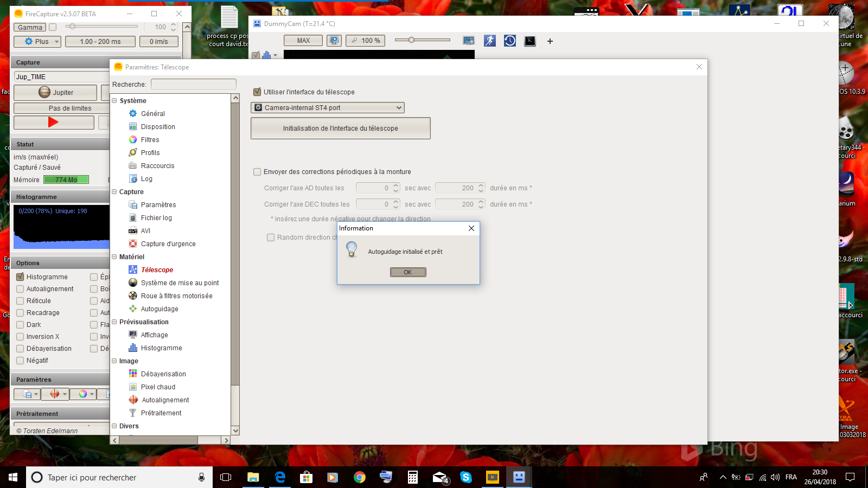Open the arrow beside the color wheel icon
This screenshot has width=868, height=488.
click(92, 394)
